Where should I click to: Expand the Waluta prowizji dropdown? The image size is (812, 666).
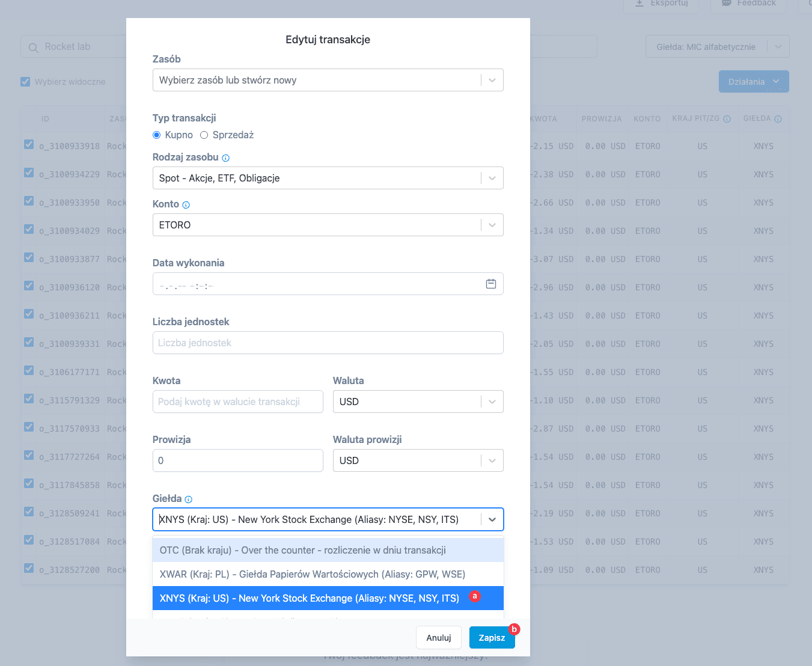(492, 460)
